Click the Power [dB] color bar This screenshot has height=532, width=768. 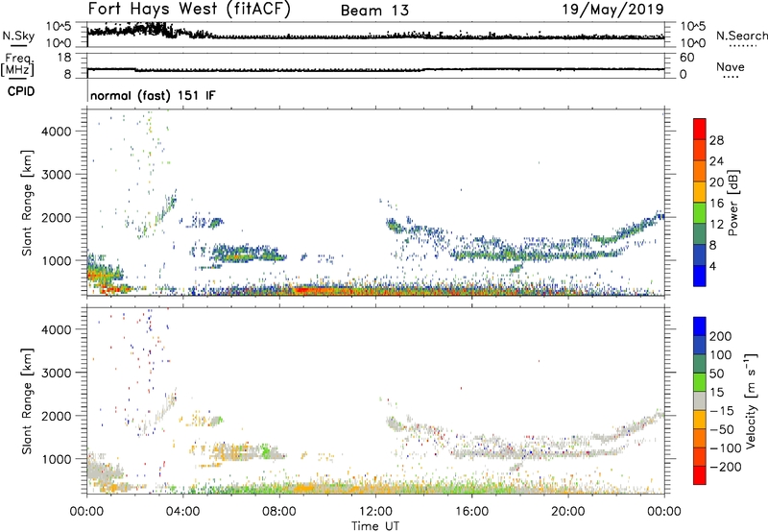700,203
